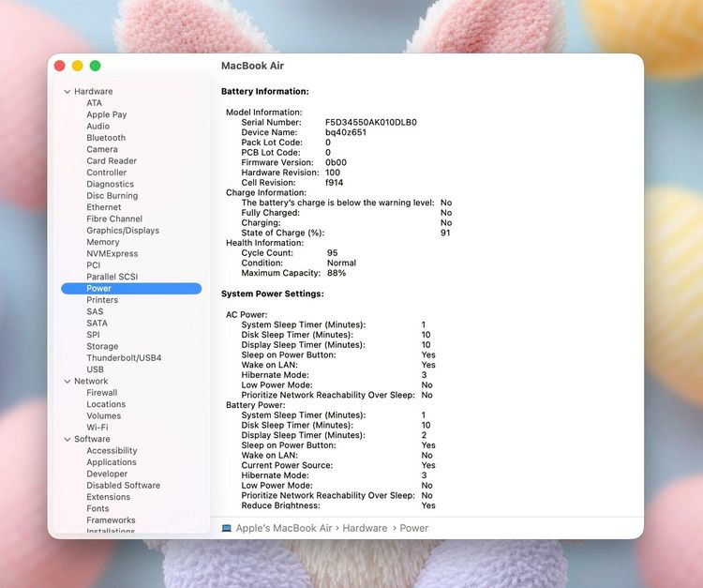Click Power in the path bar
Image resolution: width=703 pixels, height=588 pixels.
[413, 528]
